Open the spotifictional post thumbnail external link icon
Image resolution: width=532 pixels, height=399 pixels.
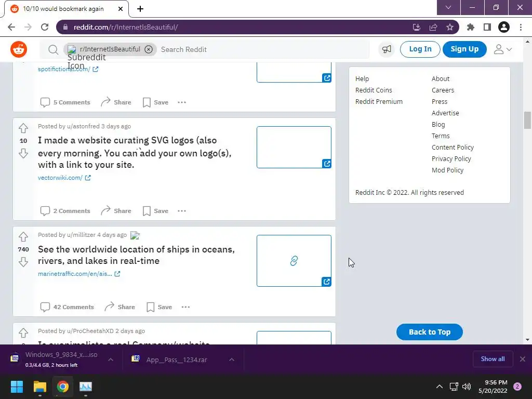[327, 78]
